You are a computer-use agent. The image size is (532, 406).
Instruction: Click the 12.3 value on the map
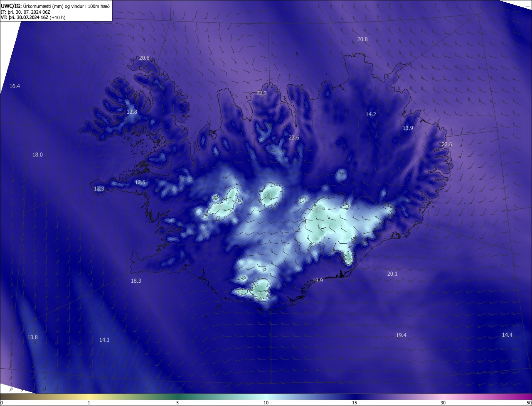99,188
